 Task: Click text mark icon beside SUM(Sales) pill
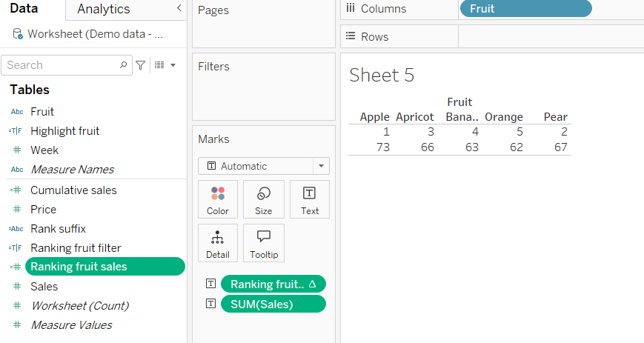[x=211, y=304]
